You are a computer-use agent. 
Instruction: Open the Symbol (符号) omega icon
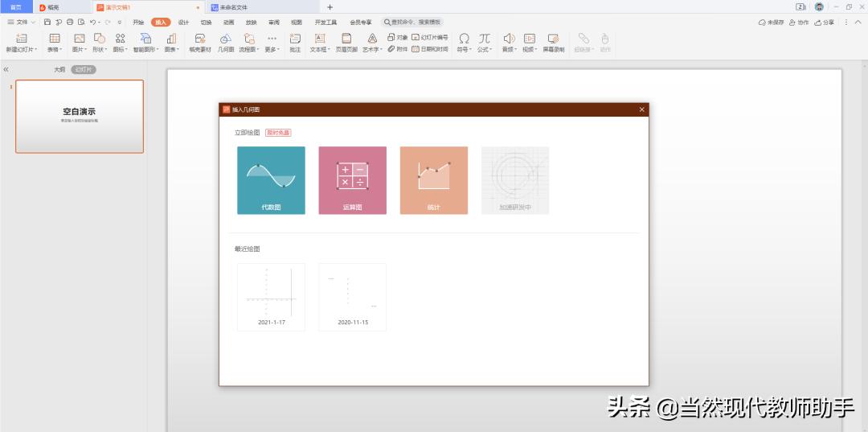464,39
